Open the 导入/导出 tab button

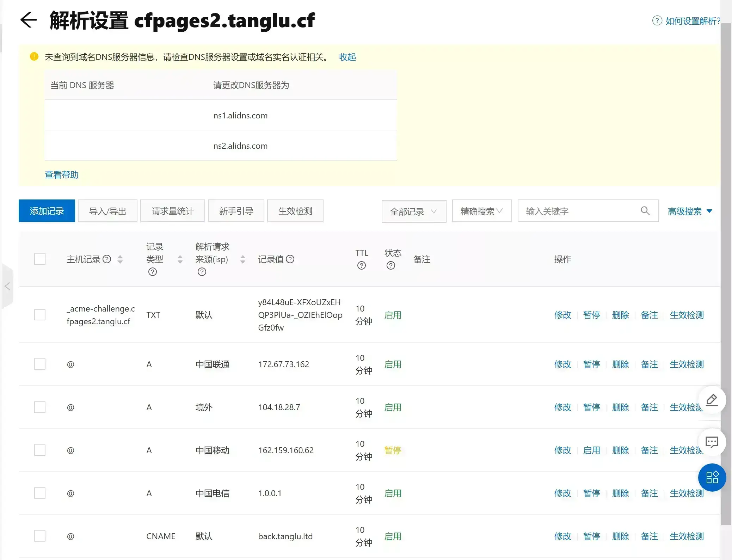point(107,211)
